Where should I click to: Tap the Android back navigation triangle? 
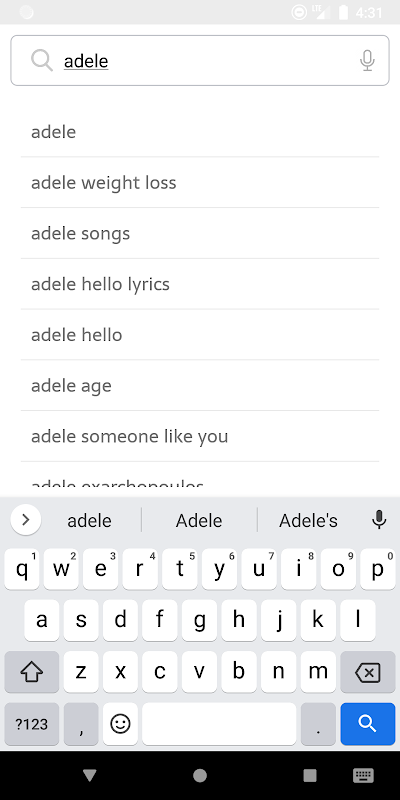(90, 776)
